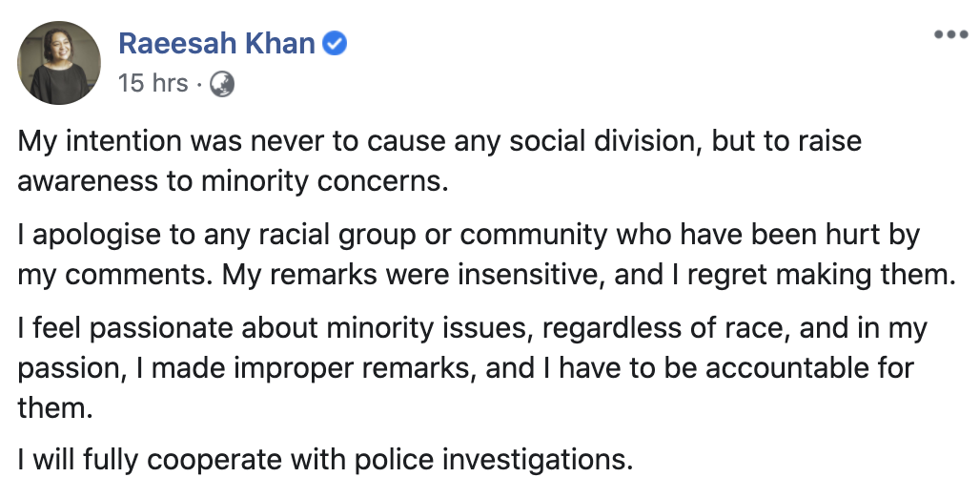The width and height of the screenshot is (980, 498).
Task: Click the text "awareness to minority concerns."
Action: (233, 181)
